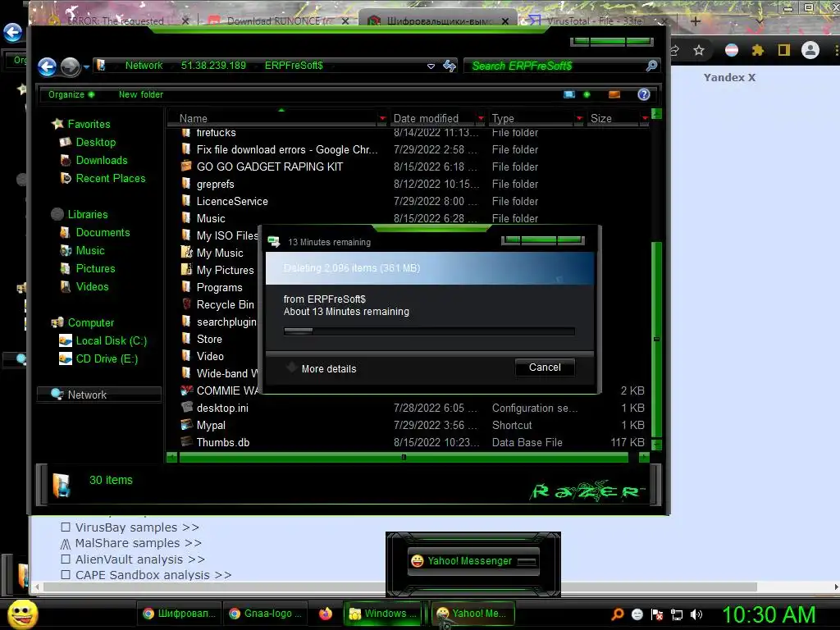Select CD Drive (E:)
The image size is (840, 630).
point(107,359)
